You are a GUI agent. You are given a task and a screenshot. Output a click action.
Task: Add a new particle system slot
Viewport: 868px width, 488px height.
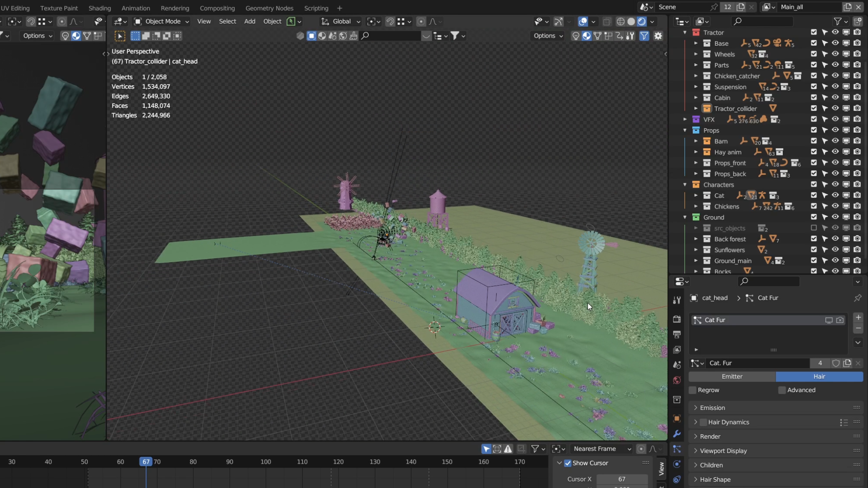[858, 317]
